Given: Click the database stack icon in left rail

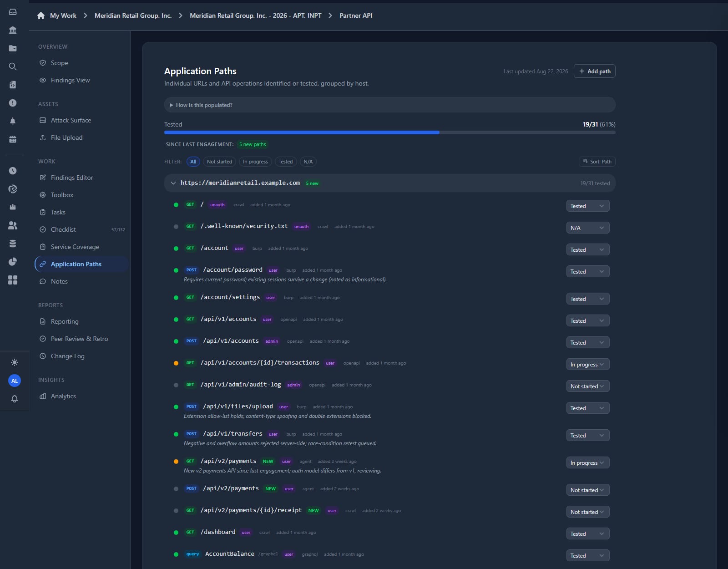Looking at the screenshot, I should tap(13, 244).
